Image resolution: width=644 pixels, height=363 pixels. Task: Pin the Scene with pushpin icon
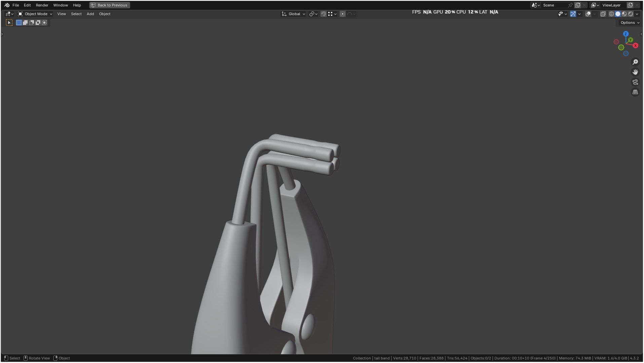[570, 5]
